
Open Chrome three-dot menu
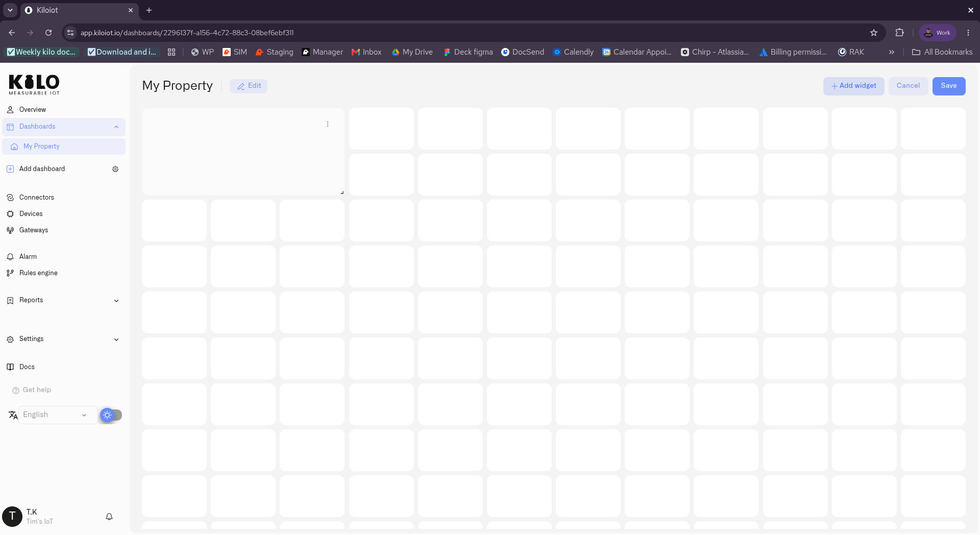[x=968, y=33]
